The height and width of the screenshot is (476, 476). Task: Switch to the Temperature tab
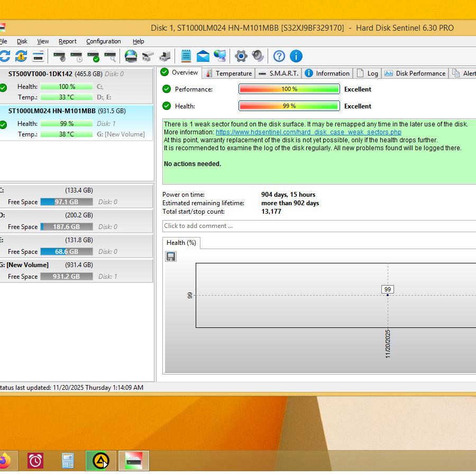coord(228,74)
